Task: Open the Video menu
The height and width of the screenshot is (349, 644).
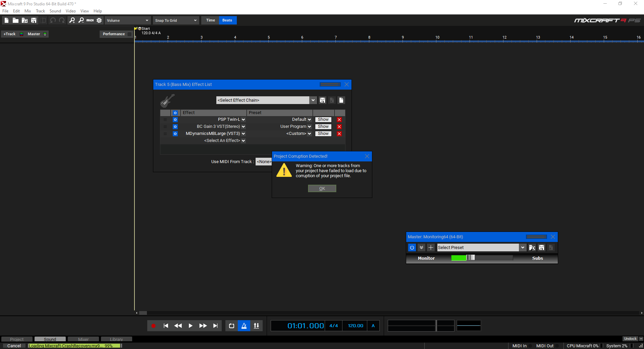Action: point(71,11)
